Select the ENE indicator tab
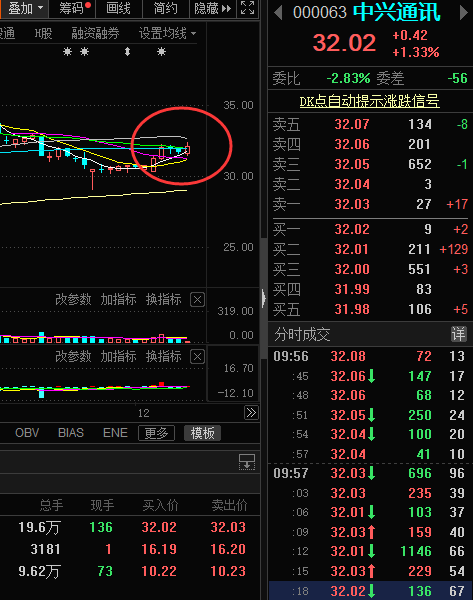The height and width of the screenshot is (600, 473). click(x=115, y=433)
